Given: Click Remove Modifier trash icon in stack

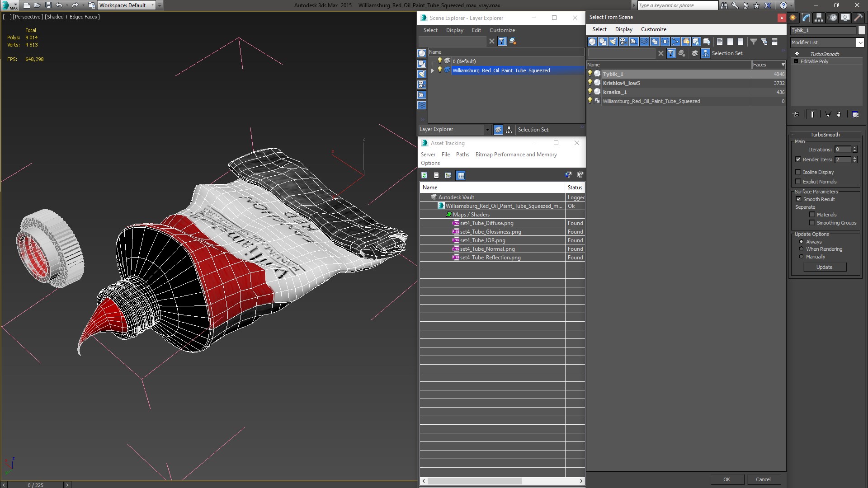Looking at the screenshot, I should tap(839, 114).
